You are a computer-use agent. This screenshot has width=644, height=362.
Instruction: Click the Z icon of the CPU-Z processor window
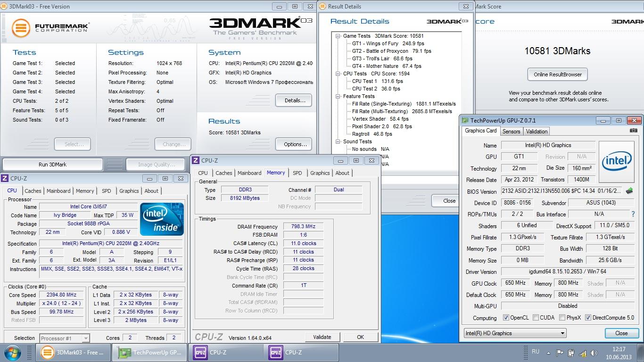coord(5,178)
